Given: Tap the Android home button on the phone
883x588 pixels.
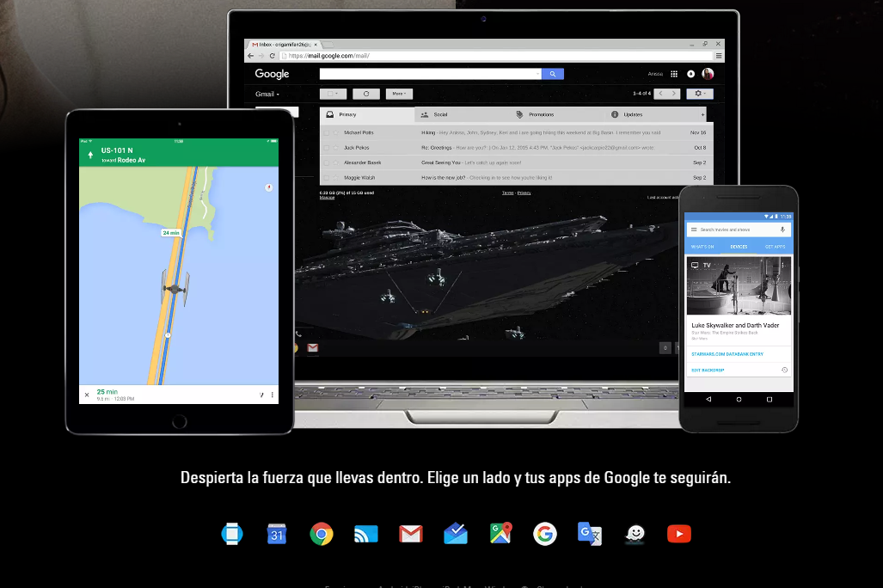Looking at the screenshot, I should pyautogui.click(x=739, y=399).
